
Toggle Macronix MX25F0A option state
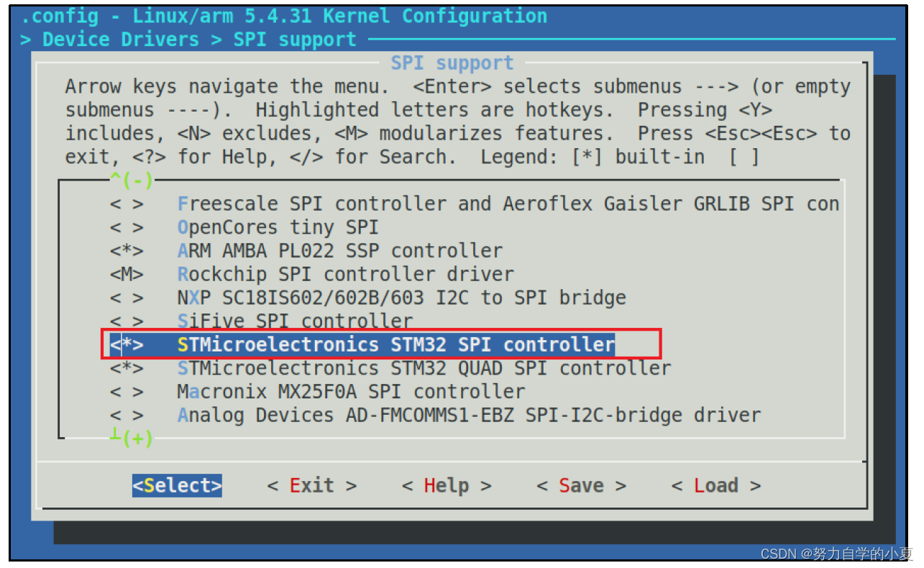[x=127, y=392]
